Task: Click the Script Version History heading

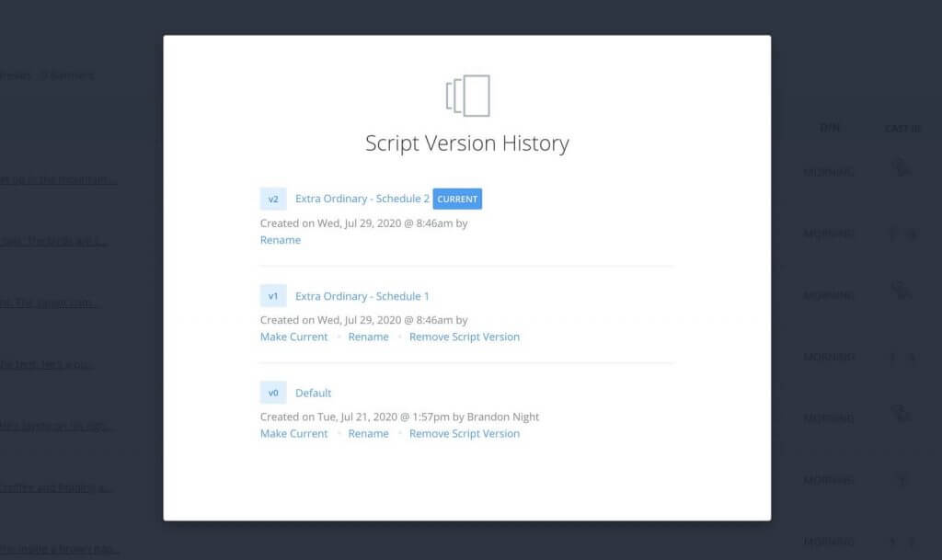Action: click(466, 143)
